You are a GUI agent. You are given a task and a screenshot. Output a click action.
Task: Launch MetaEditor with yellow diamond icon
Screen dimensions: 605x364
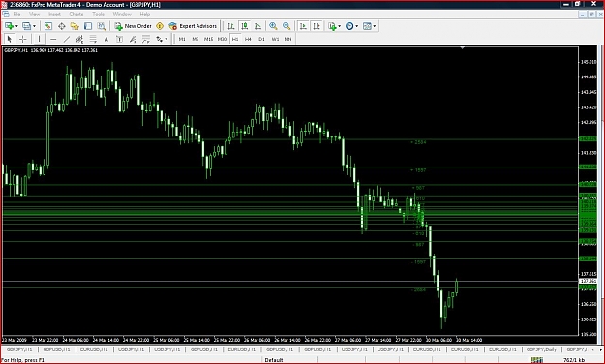[160, 26]
